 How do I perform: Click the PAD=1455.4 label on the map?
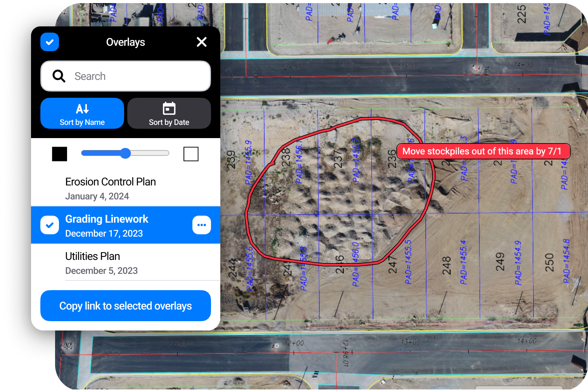point(463,262)
